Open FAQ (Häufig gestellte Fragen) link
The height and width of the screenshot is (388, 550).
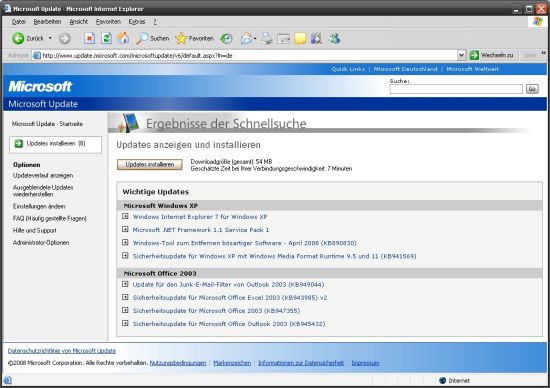49,219
